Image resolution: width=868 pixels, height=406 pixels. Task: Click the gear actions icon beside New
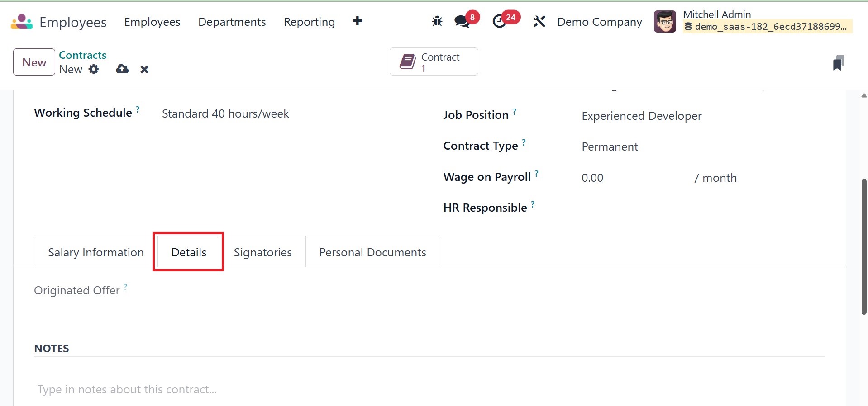pyautogui.click(x=94, y=69)
